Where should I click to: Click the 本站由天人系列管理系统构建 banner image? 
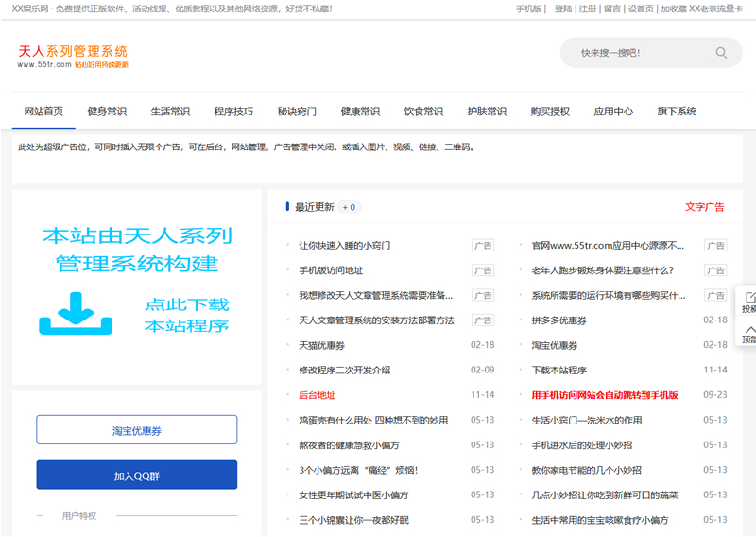pyautogui.click(x=137, y=251)
